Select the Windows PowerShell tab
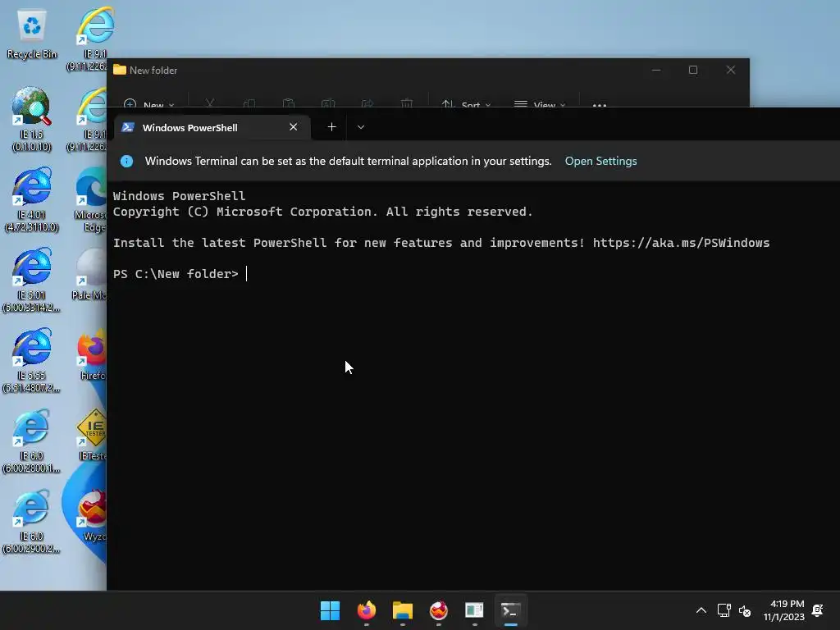840x630 pixels. [x=212, y=127]
